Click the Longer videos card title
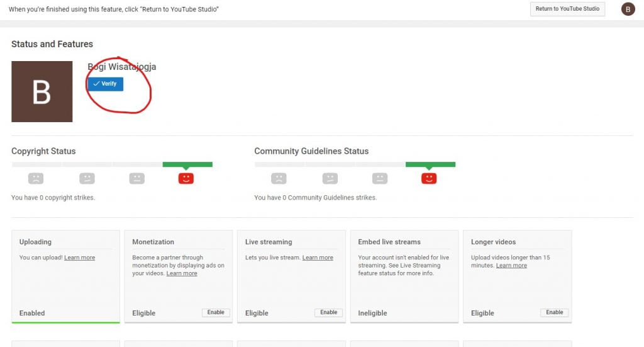Viewport: 644px width, 347px height. [493, 242]
